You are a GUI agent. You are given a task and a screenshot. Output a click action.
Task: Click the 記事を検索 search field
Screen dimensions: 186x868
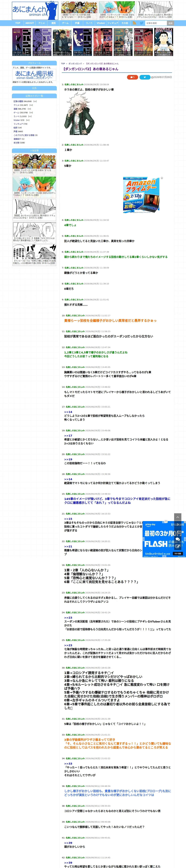pyautogui.click(x=156, y=23)
